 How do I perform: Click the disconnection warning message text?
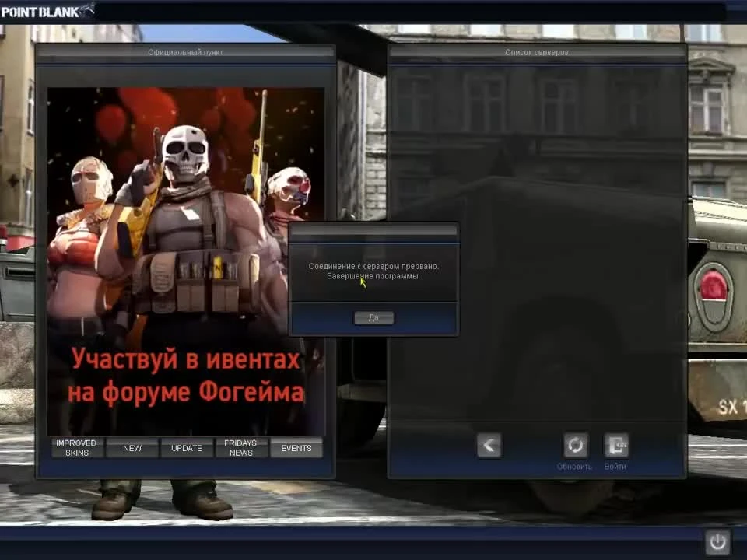pos(375,270)
